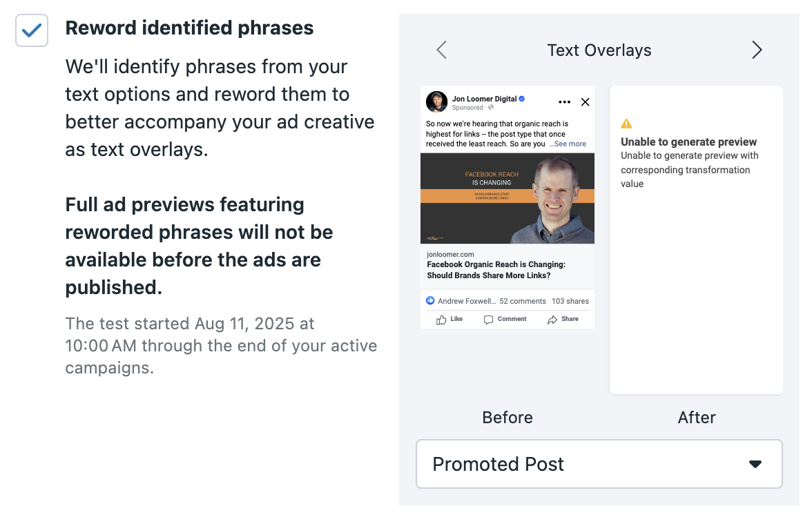This screenshot has width=812, height=515.
Task: Click the blue verified badge
Action: coord(522,99)
